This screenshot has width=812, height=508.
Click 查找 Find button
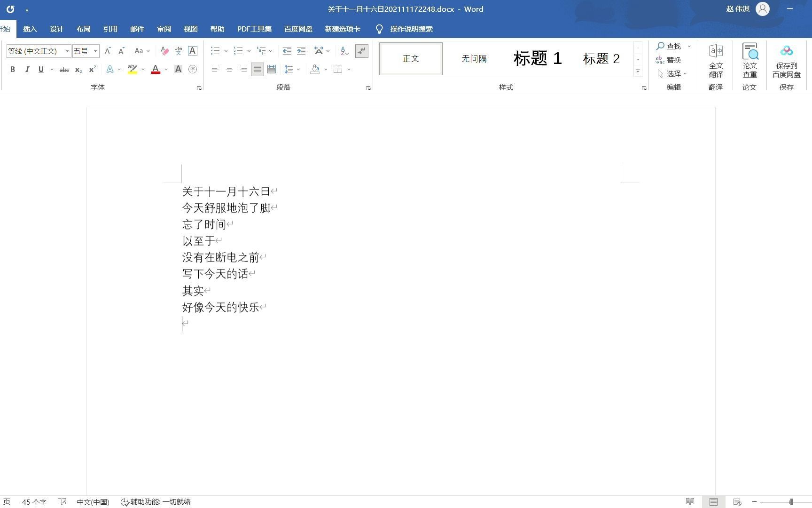(669, 46)
